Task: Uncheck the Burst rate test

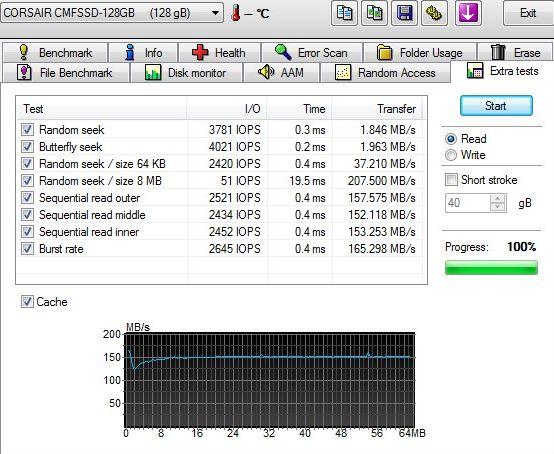Action: coord(27,248)
